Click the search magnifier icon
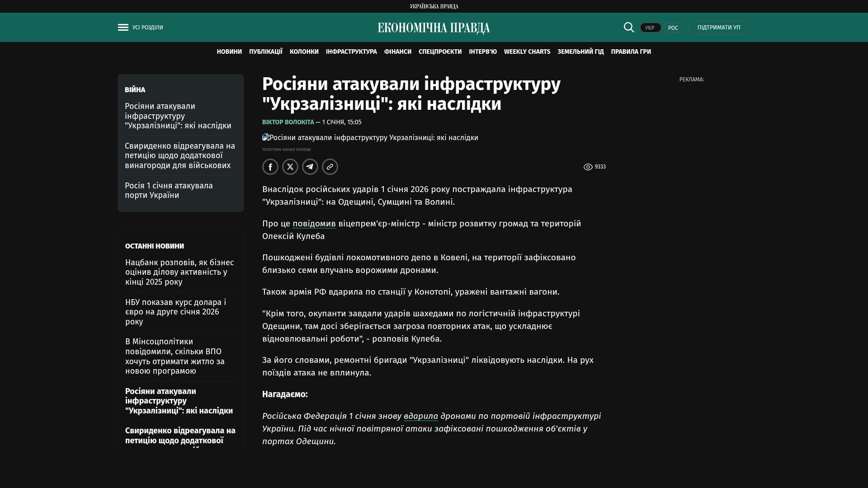 628,28
